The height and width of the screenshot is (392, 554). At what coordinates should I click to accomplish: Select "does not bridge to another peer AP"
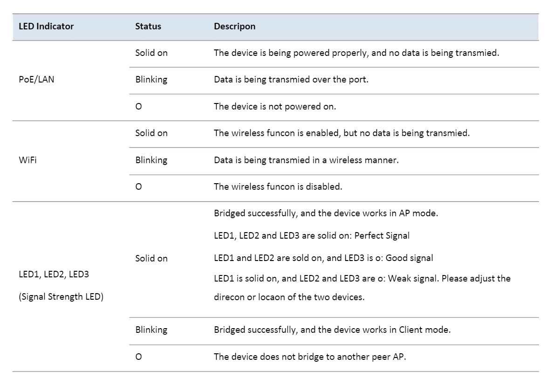pyautogui.click(x=309, y=358)
